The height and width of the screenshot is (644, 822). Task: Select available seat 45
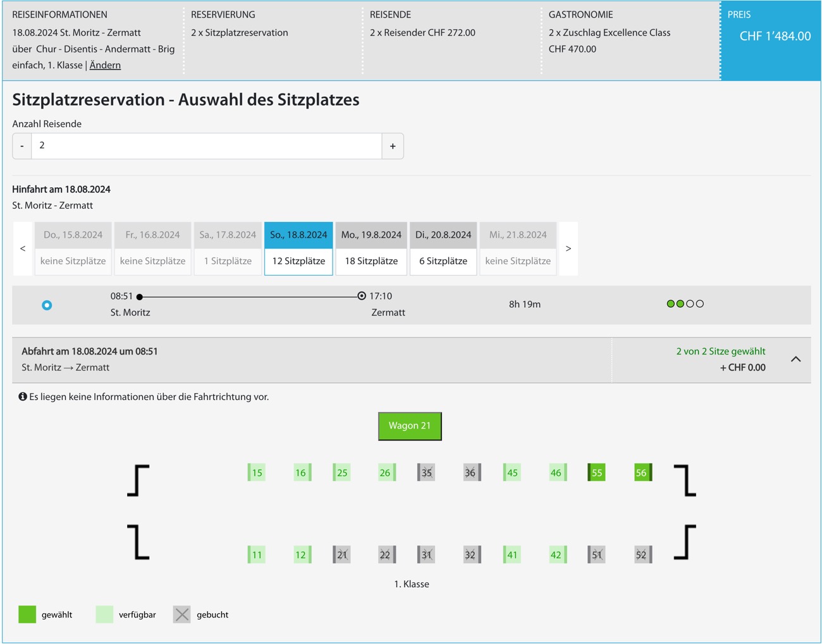click(512, 473)
